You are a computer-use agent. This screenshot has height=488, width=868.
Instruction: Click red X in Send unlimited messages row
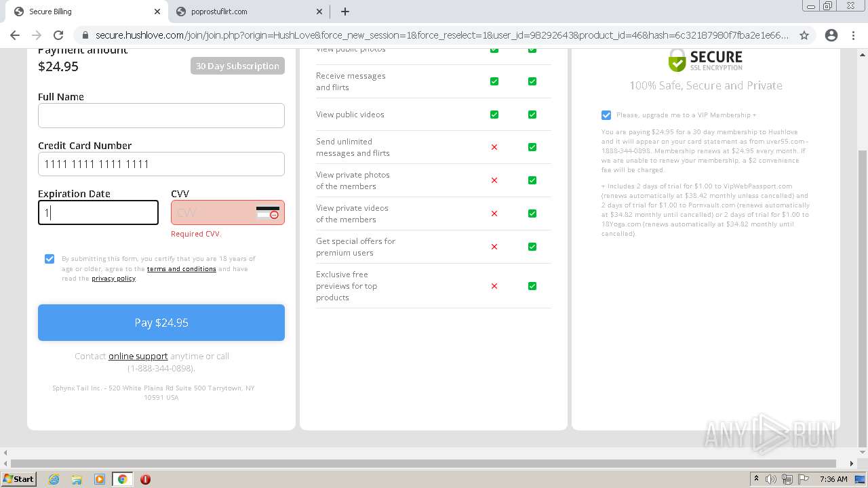point(494,147)
